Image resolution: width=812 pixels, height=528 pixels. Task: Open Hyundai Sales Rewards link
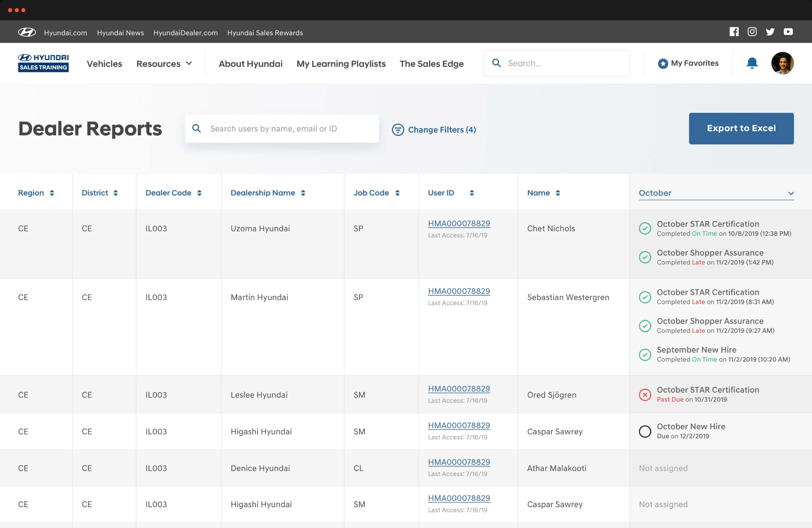pyautogui.click(x=265, y=33)
